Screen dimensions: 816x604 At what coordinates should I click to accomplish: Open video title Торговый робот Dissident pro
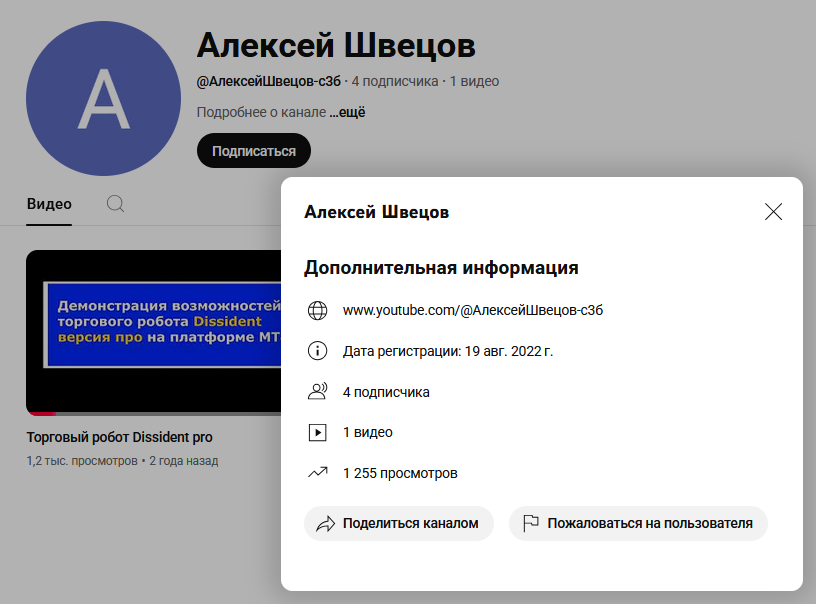tap(119, 437)
